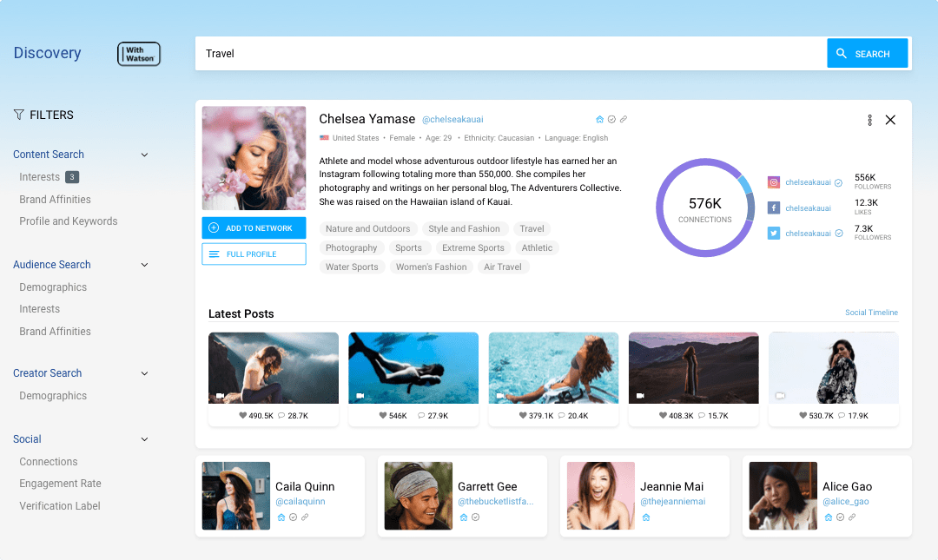Click the @chelseakauai handle link
The height and width of the screenshot is (560, 938).
click(452, 120)
